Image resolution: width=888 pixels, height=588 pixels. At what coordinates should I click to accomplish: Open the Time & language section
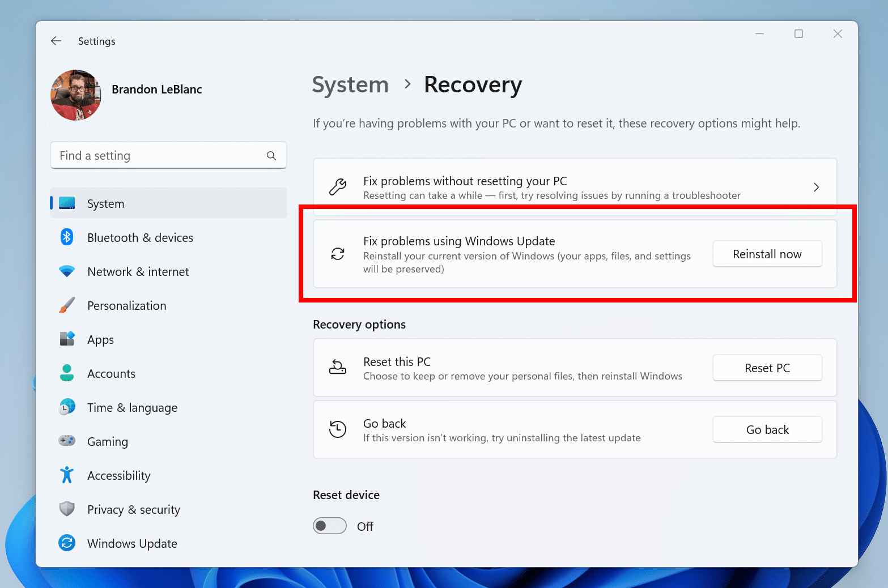click(67, 407)
